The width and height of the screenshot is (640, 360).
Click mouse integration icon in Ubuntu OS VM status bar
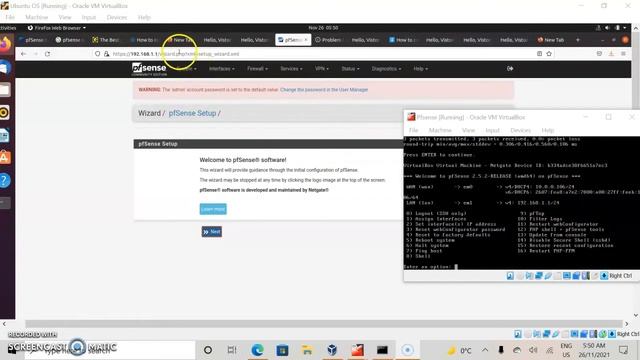tap(602, 334)
